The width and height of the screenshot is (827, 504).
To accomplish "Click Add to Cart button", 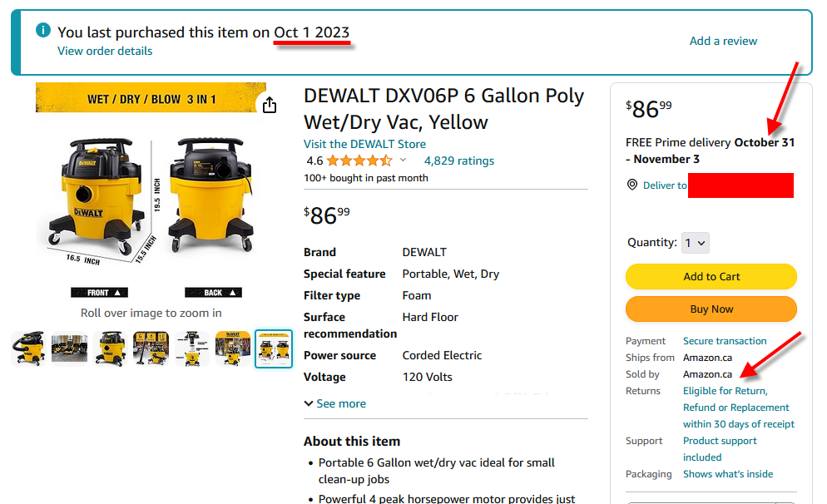I will point(711,276).
